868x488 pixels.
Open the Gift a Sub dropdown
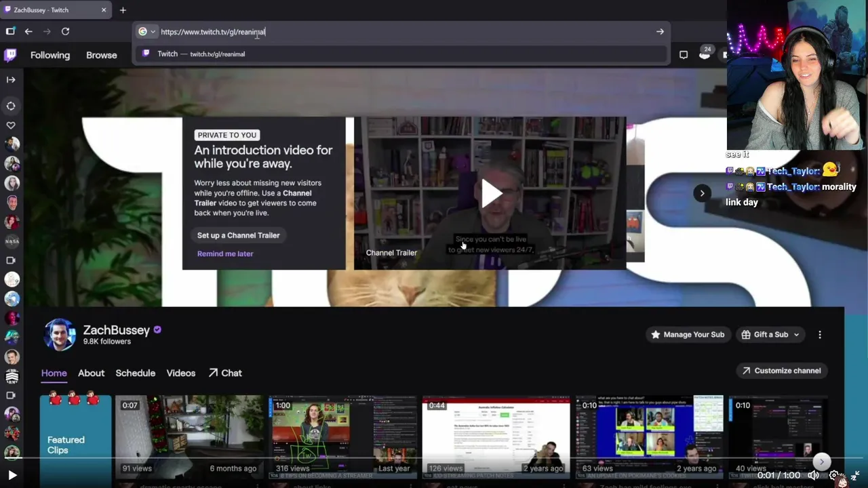[770, 334]
